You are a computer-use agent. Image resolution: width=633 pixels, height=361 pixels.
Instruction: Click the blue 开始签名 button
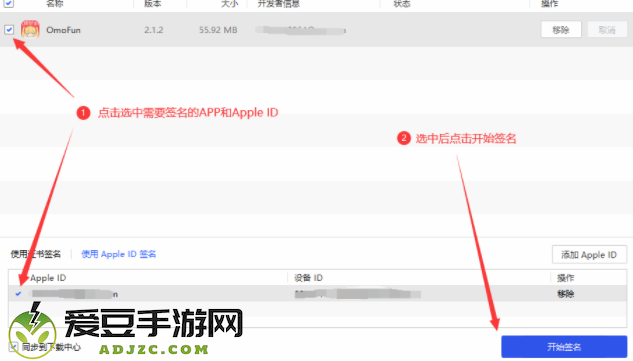point(564,346)
